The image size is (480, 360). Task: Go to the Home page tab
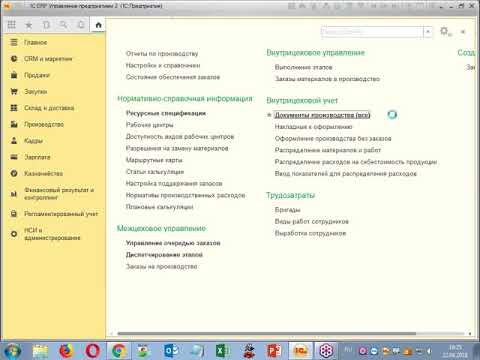98,25
